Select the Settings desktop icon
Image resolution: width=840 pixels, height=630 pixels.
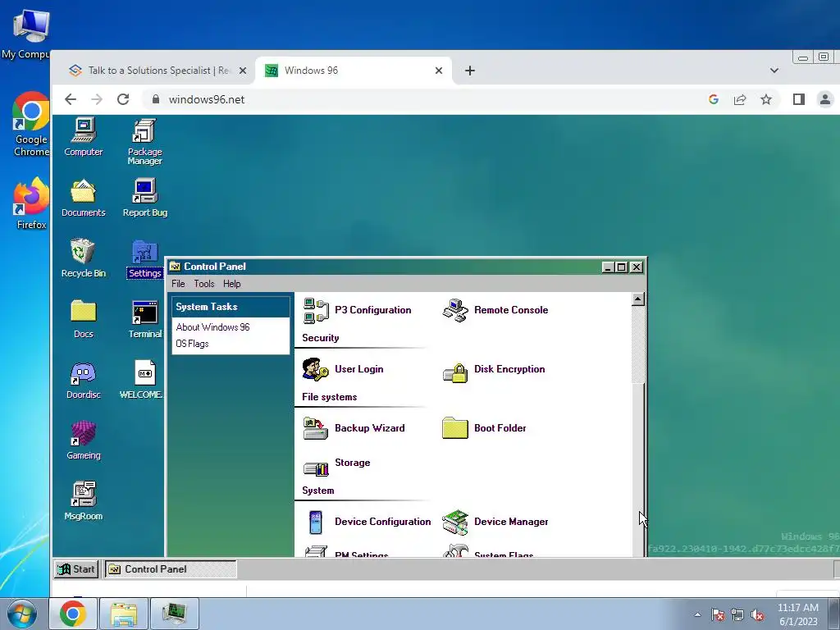(x=144, y=258)
